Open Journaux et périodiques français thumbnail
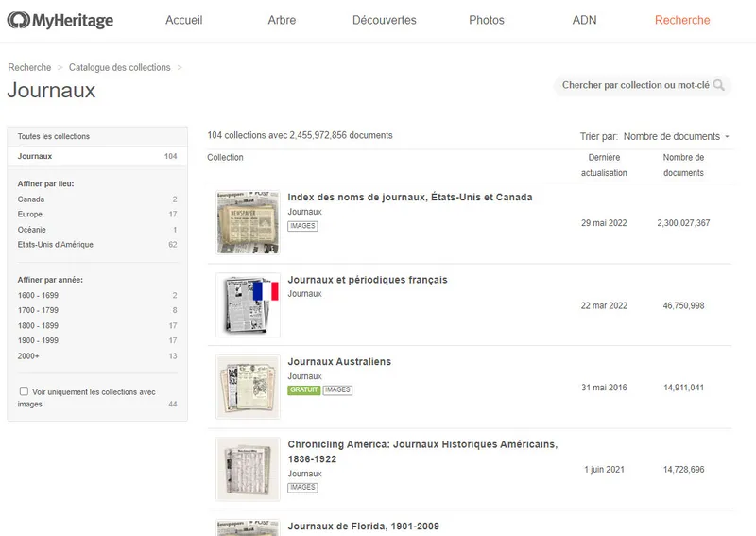Screen dimensions: 756x536 [248, 305]
